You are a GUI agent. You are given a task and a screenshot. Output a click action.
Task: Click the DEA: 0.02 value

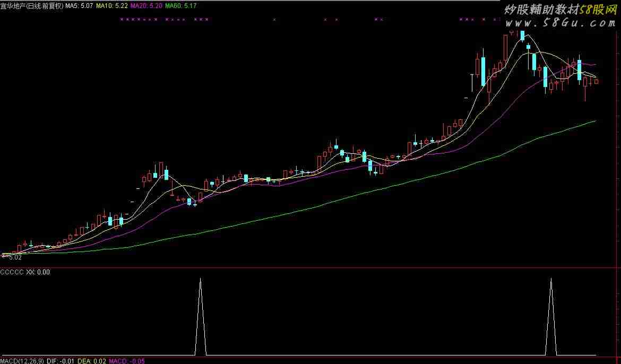click(91, 361)
